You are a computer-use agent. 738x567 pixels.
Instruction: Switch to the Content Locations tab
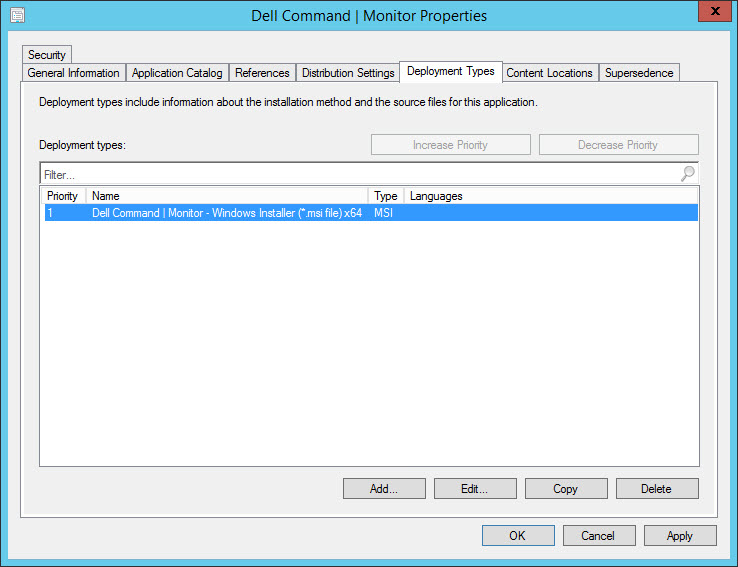pos(549,73)
